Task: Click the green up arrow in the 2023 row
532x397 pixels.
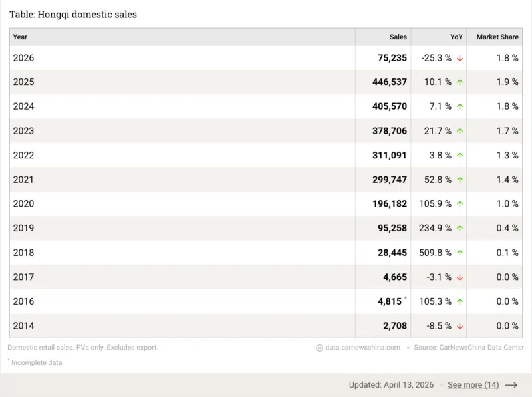Action: click(x=460, y=131)
